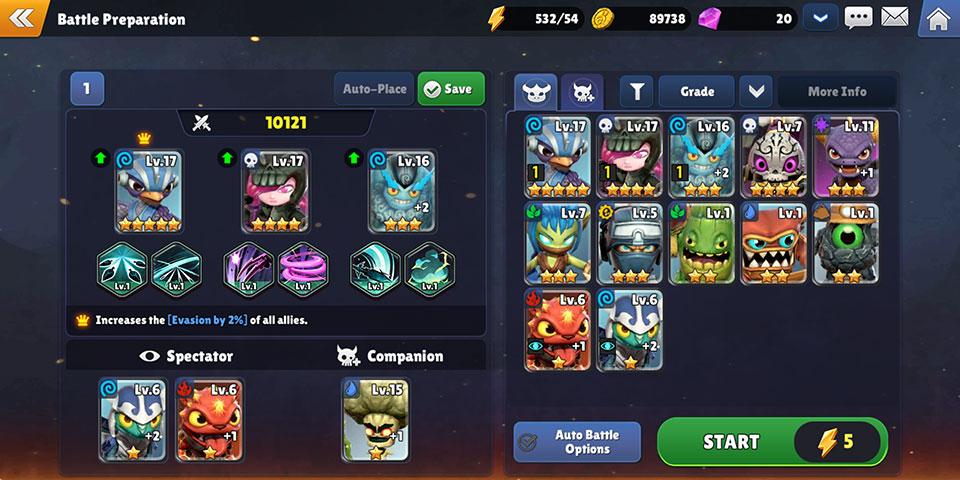Switch to the companion skull-plus tab

tap(582, 92)
